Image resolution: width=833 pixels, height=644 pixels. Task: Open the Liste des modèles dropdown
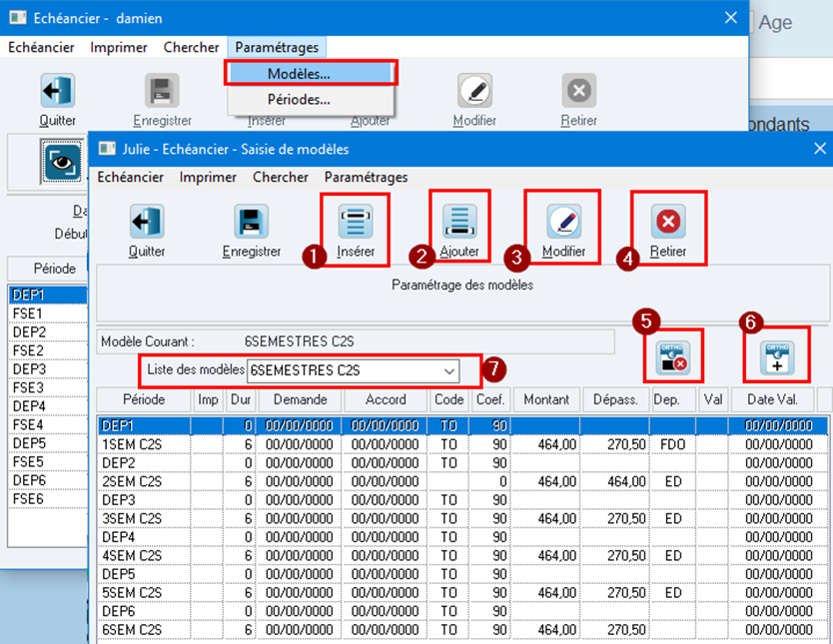[449, 370]
